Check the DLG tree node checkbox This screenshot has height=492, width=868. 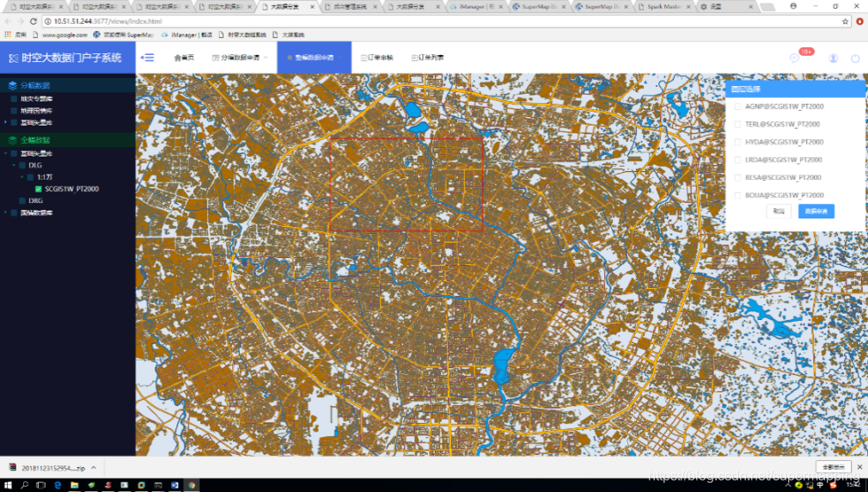click(x=22, y=165)
